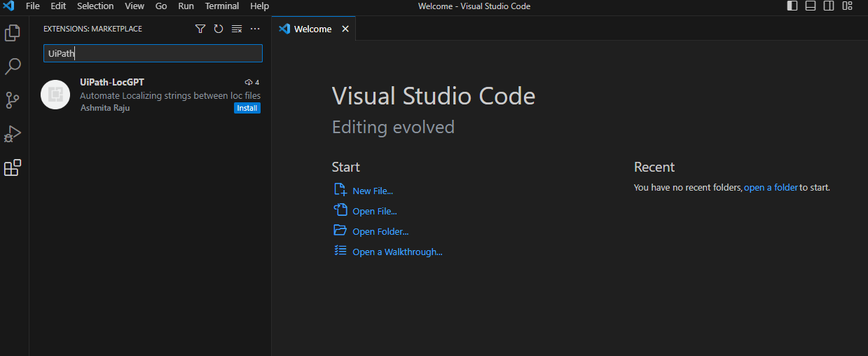Toggle the secondary side bar layout
The image size is (868, 356).
coord(829,6)
